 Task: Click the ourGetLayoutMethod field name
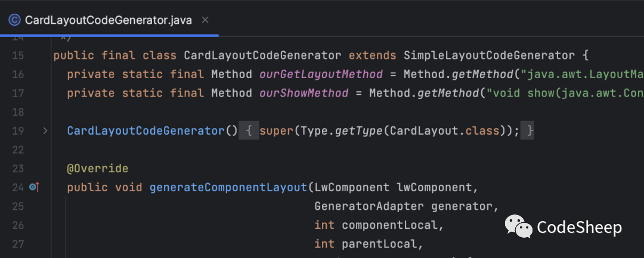[x=321, y=74]
